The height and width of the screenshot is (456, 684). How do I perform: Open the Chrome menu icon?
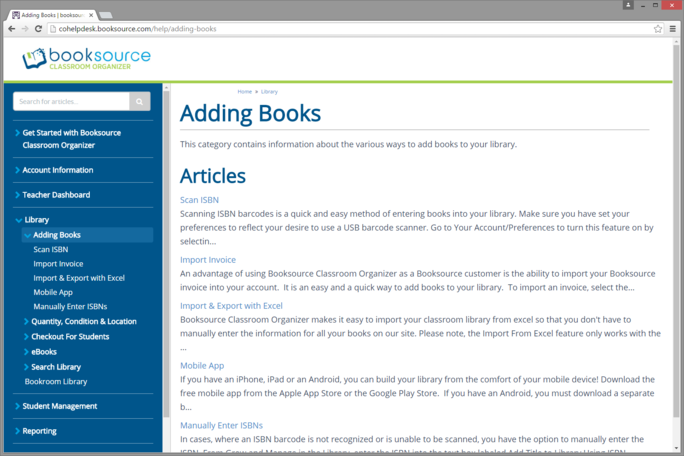(x=672, y=29)
